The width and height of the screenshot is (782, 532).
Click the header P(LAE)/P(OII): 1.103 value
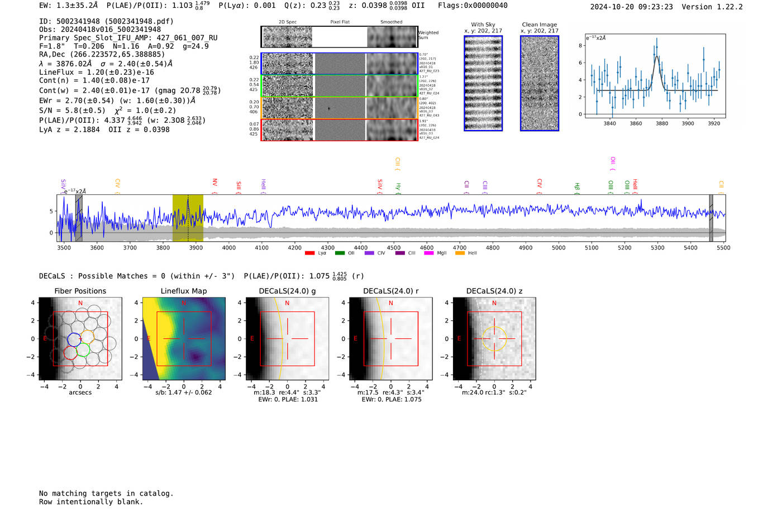[x=158, y=5]
